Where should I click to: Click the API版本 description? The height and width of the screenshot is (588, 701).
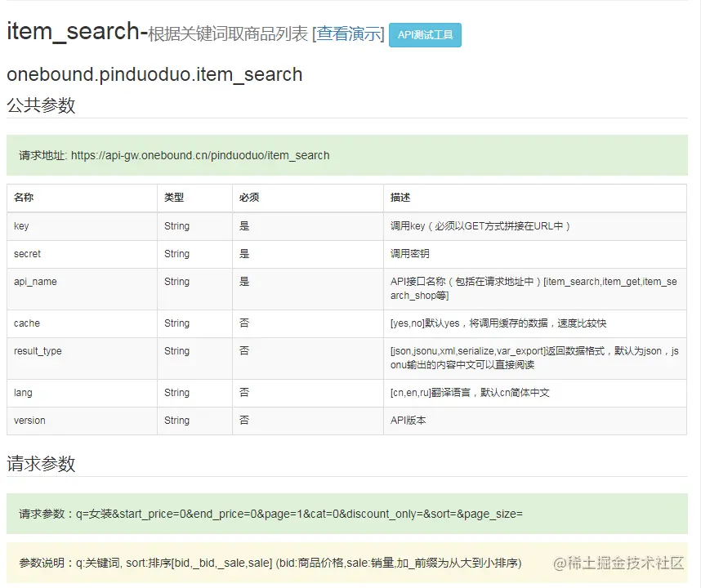[409, 421]
